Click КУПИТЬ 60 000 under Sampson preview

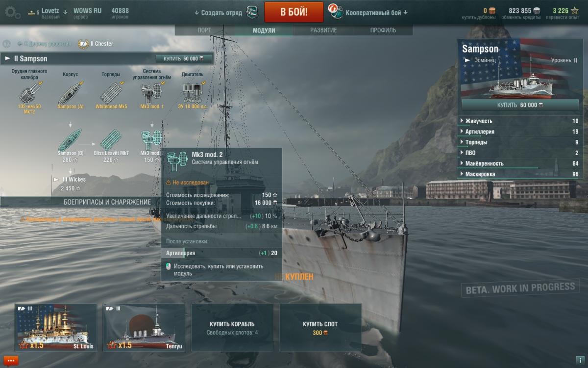pos(520,105)
